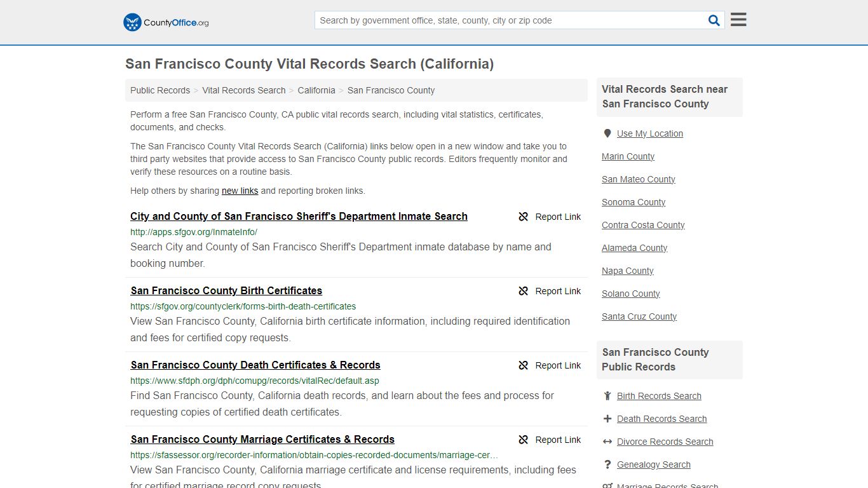Open Sheriff's Department Inmate Search title link
This screenshot has height=488, width=868.
299,216
